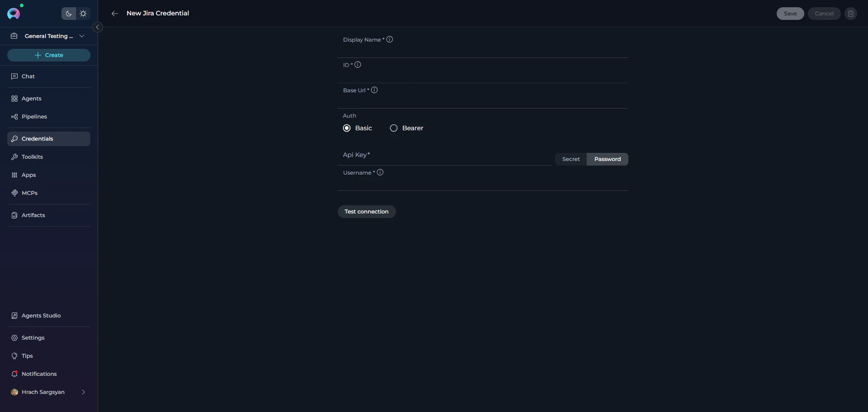Image resolution: width=868 pixels, height=412 pixels.
Task: Open Artifacts page
Action: coord(49,215)
